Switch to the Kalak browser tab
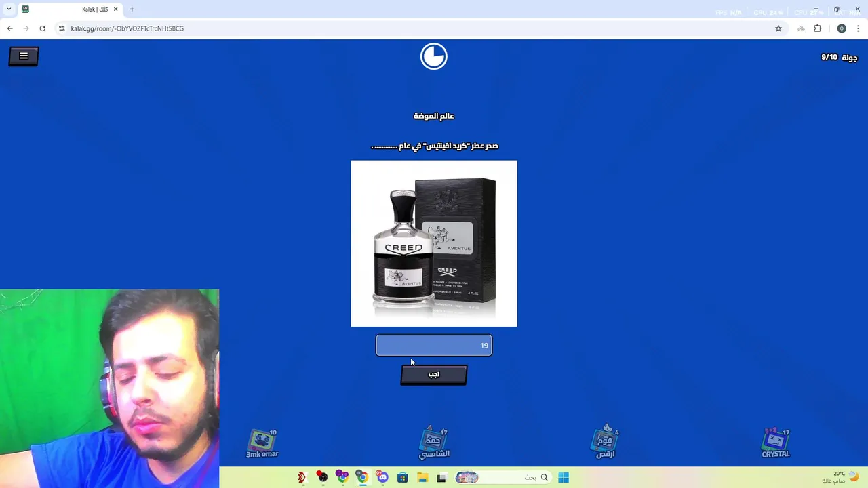 tap(70, 9)
